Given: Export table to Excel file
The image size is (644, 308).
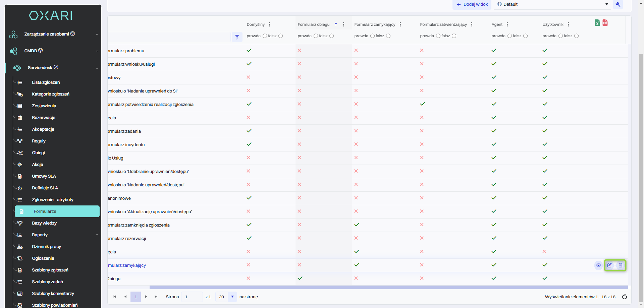Looking at the screenshot, I should tap(597, 23).
